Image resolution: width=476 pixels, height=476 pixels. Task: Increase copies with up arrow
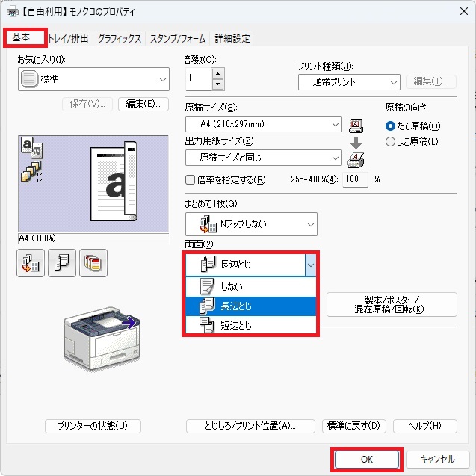(217, 74)
